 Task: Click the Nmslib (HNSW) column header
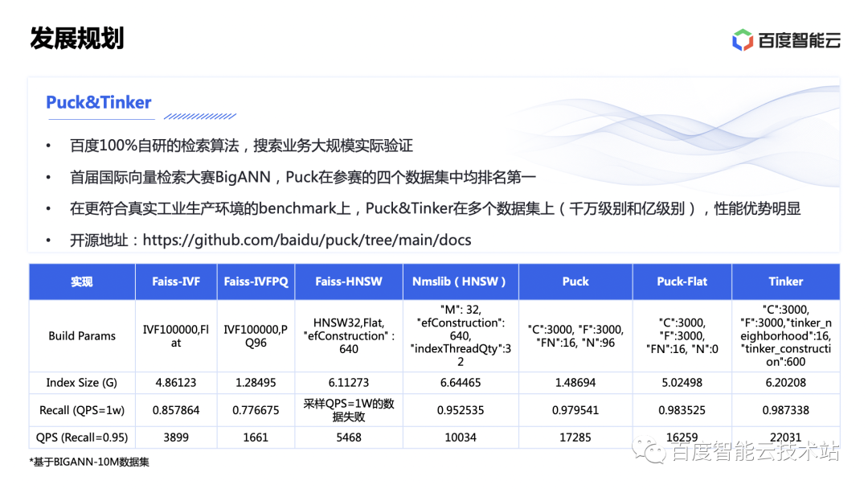pos(460,281)
